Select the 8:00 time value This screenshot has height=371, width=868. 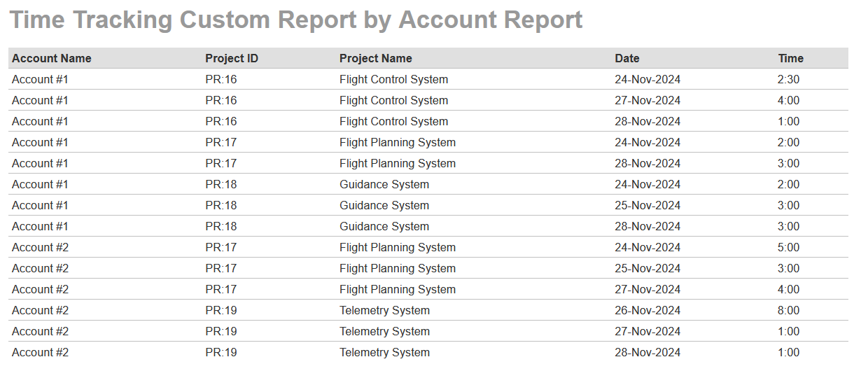coord(788,311)
